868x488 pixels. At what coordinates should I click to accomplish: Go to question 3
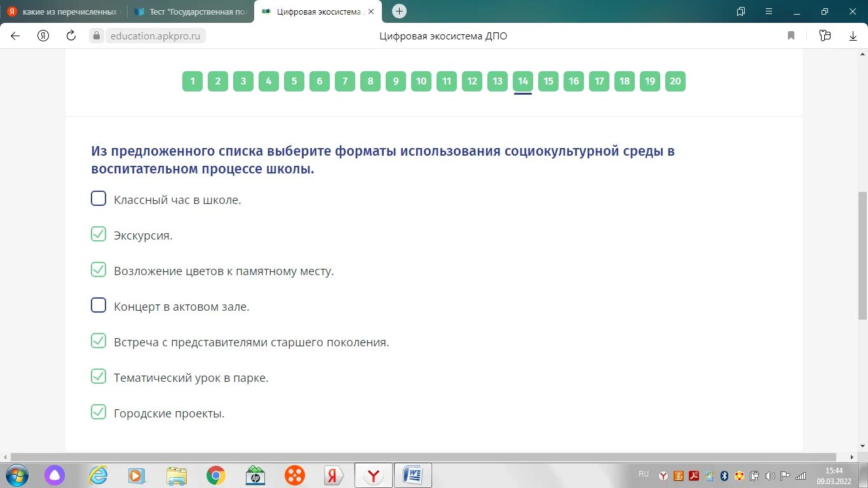(243, 81)
